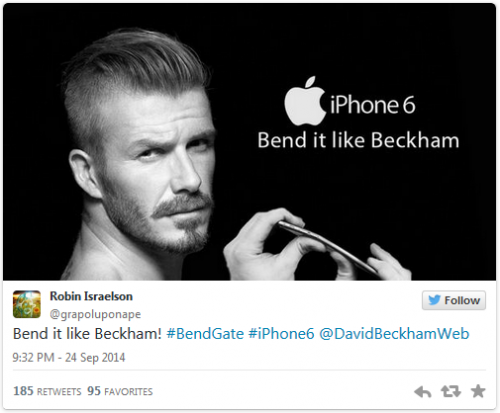Click the Robin Israelson display name
Screen dimensions: 500x413
pyautogui.click(x=91, y=296)
